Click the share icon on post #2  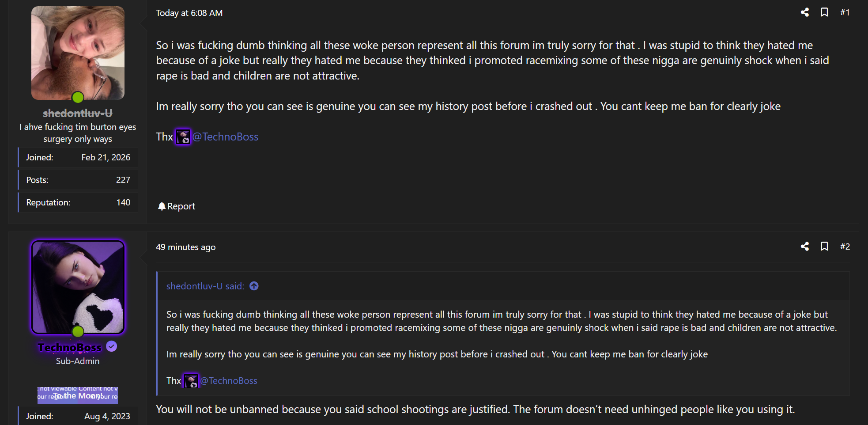click(x=804, y=247)
